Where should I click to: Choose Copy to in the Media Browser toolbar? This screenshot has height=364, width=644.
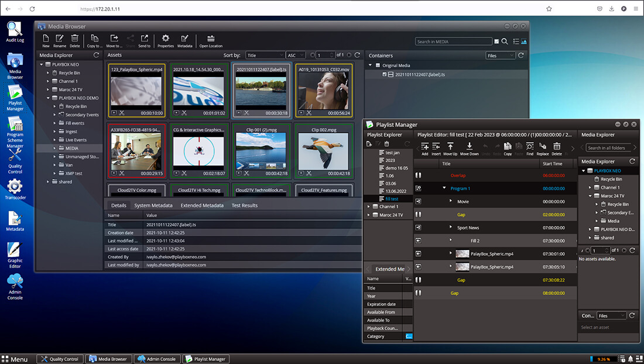[x=94, y=40]
